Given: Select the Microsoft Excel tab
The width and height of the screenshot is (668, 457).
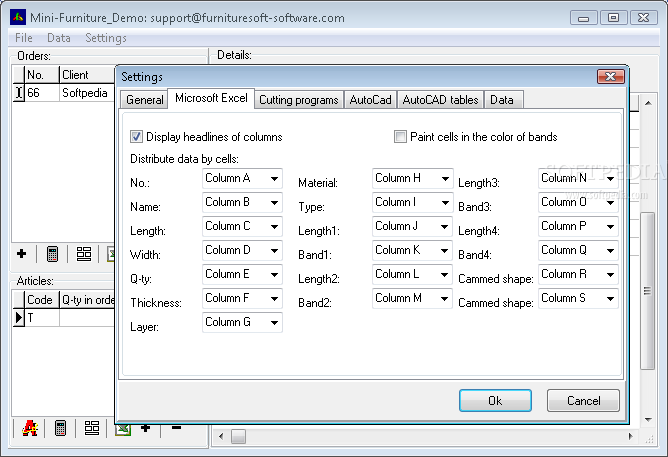Looking at the screenshot, I should click(211, 98).
